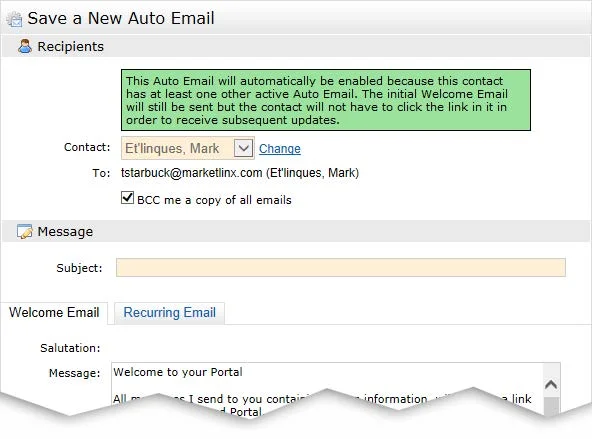Click the Message section header bar
The height and width of the screenshot is (439, 592).
296,231
